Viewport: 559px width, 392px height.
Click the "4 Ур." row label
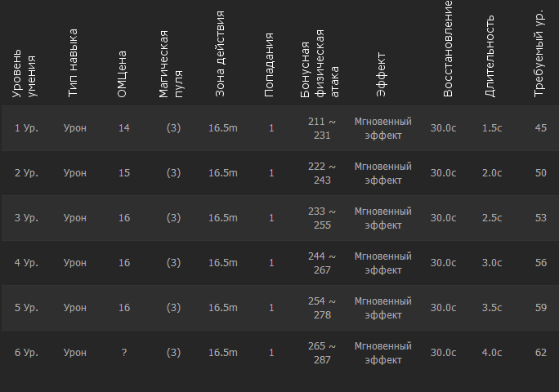tap(27, 263)
